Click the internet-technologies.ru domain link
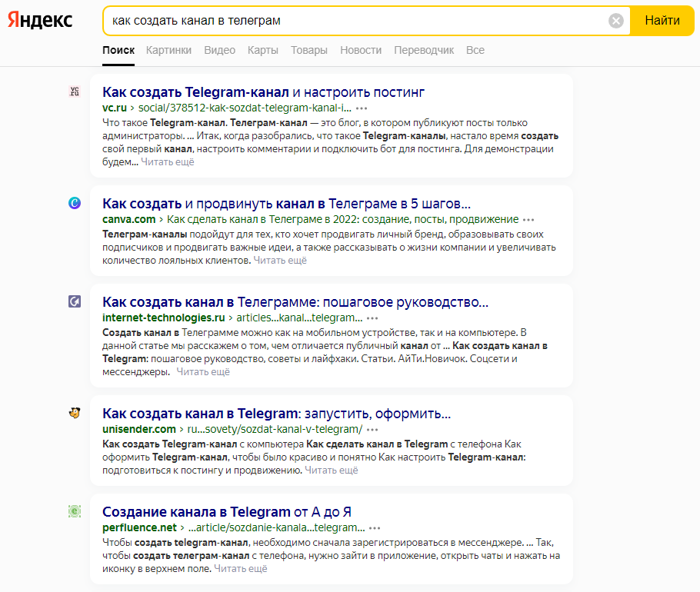This screenshot has height=592, width=700. (163, 318)
